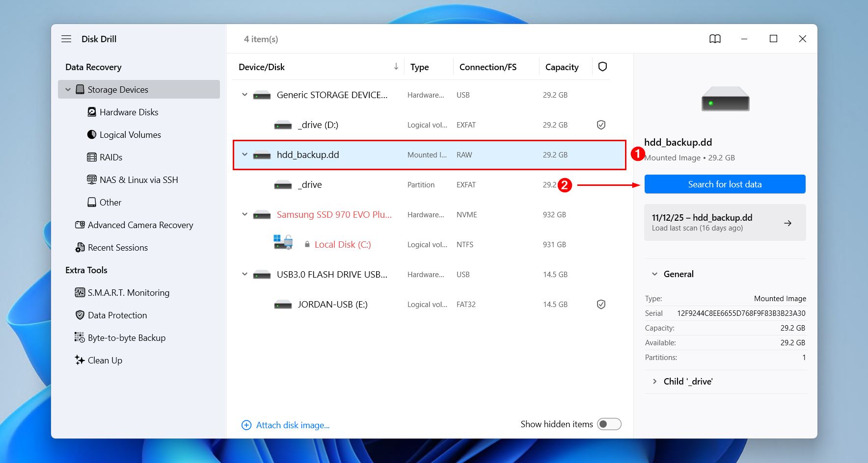Viewport: 868px width, 463px height.
Task: Click the shield protection column header icon
Action: (602, 67)
